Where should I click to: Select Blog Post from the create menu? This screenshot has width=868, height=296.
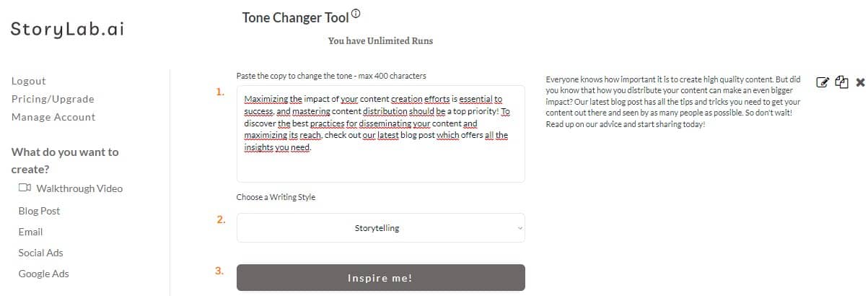coord(40,211)
